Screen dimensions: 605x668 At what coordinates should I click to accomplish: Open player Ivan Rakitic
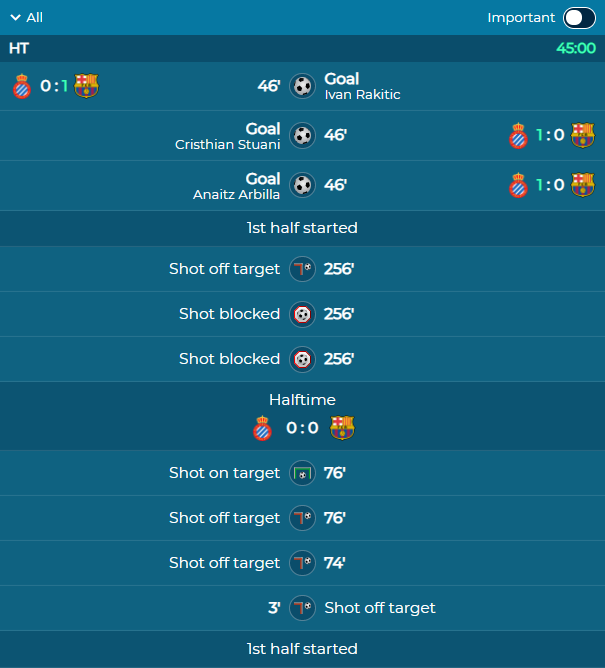pos(362,95)
